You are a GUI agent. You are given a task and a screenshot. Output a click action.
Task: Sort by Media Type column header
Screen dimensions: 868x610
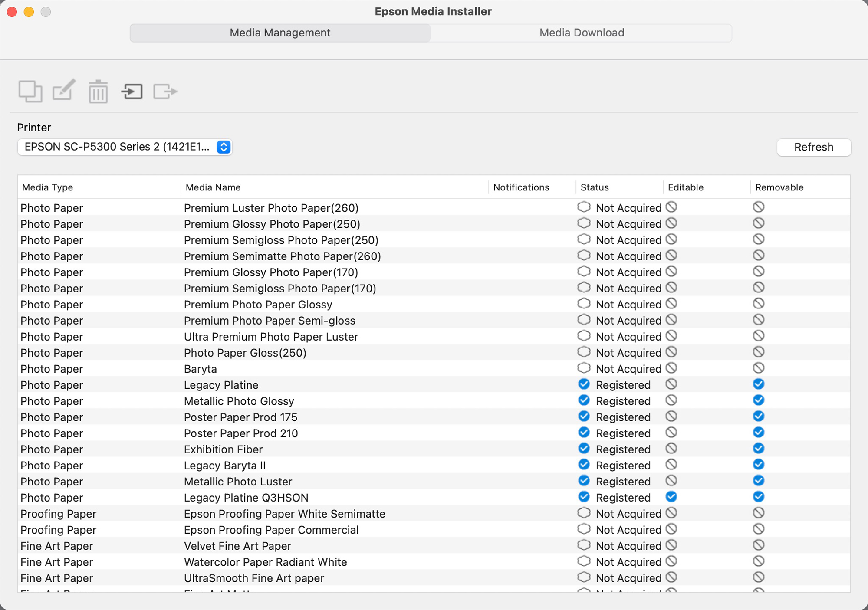[47, 187]
